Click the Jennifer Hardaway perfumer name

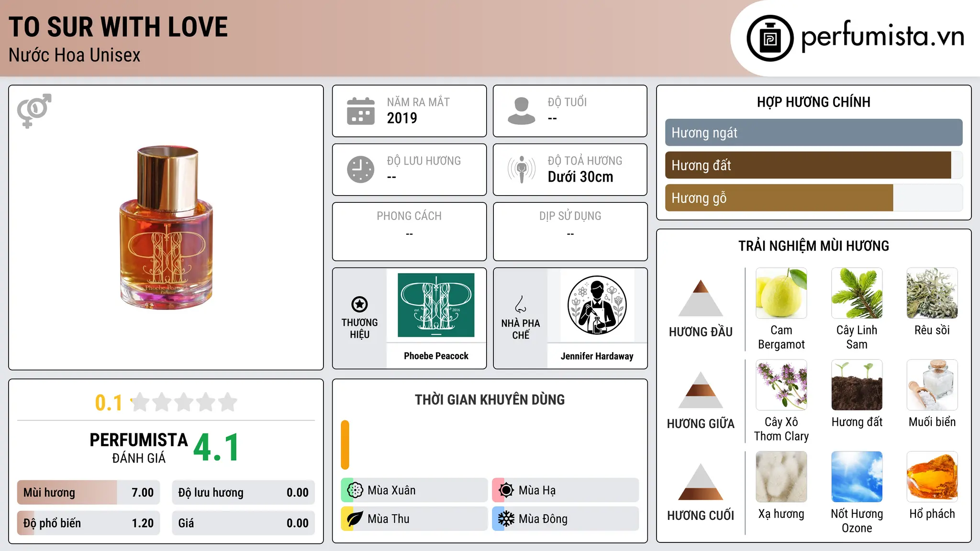597,356
